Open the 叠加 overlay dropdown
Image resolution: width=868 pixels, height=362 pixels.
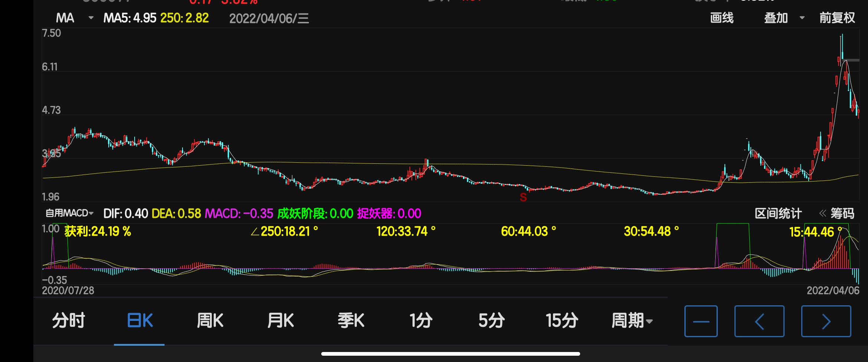click(x=784, y=18)
